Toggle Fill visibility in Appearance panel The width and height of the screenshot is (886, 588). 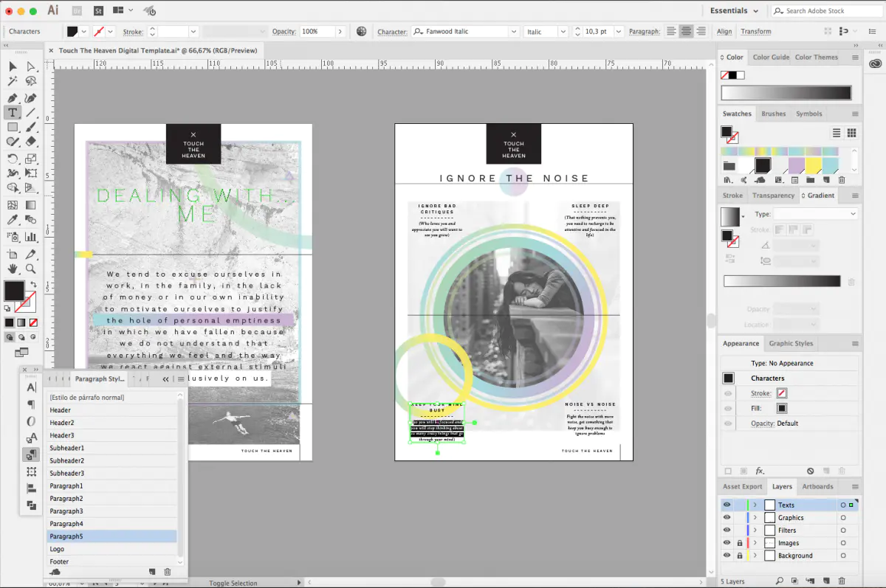(x=728, y=409)
